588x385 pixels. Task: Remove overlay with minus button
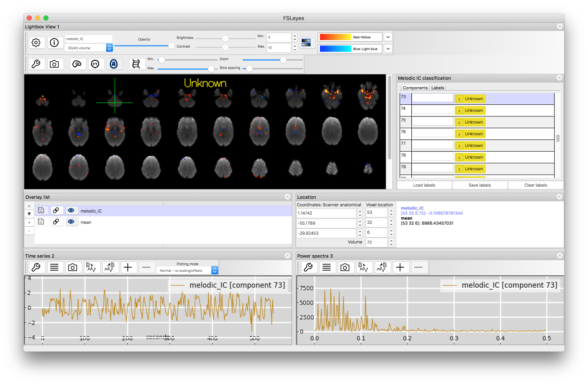(29, 231)
